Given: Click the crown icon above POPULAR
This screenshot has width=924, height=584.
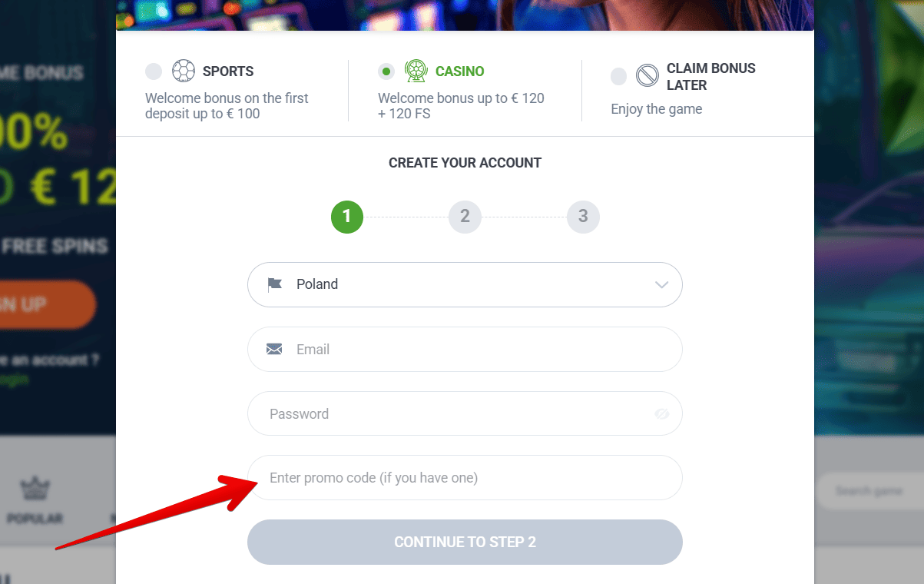Looking at the screenshot, I should pos(35,489).
